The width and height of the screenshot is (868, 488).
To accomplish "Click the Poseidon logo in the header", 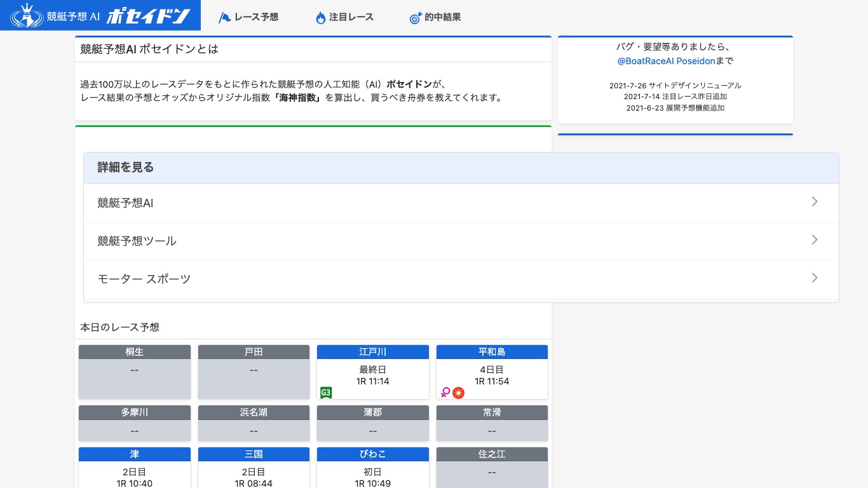I will point(100,15).
